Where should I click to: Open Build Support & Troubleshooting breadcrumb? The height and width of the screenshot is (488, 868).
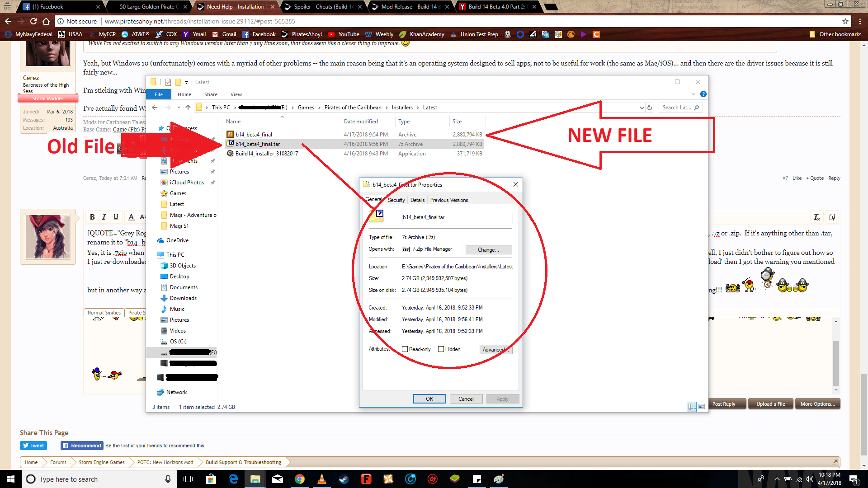(243, 462)
